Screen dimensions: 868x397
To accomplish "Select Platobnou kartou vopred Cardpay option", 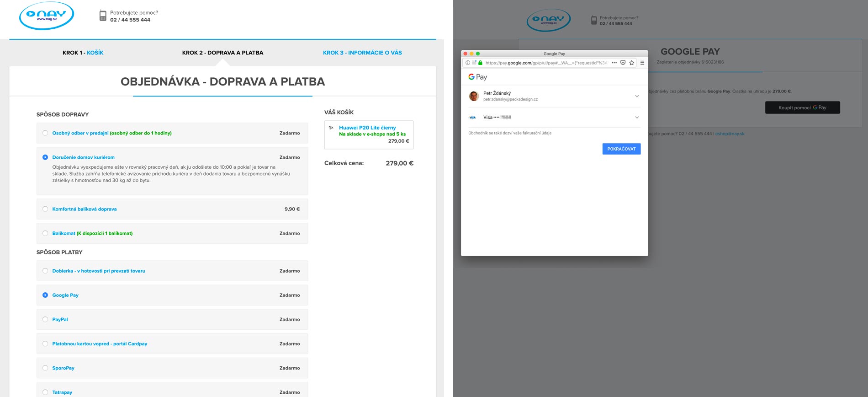I will (x=45, y=343).
